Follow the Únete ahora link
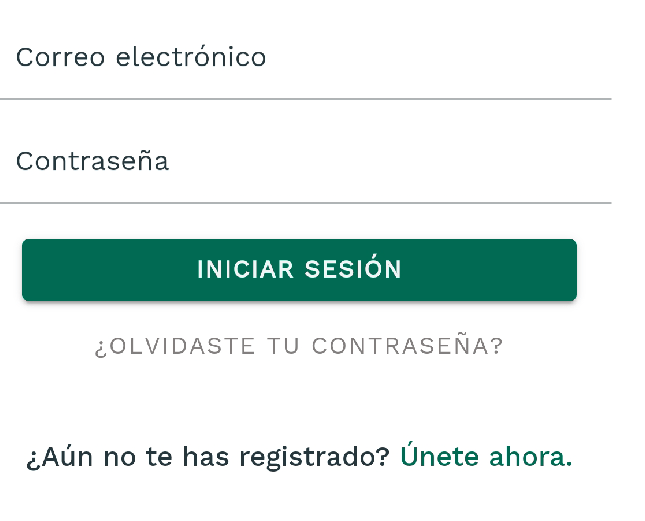 486,457
